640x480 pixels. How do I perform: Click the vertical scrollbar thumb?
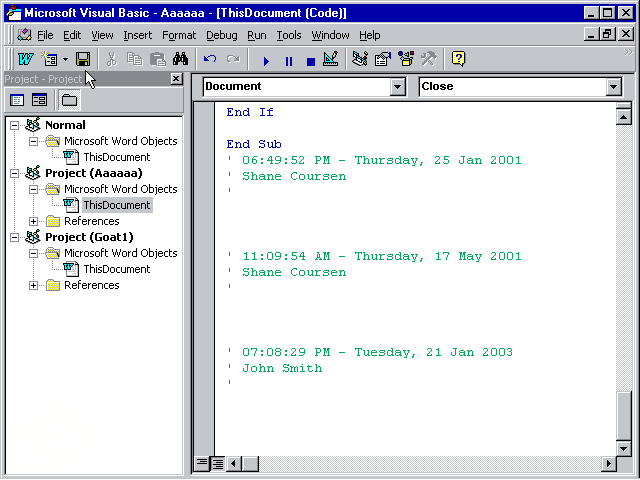(623, 416)
